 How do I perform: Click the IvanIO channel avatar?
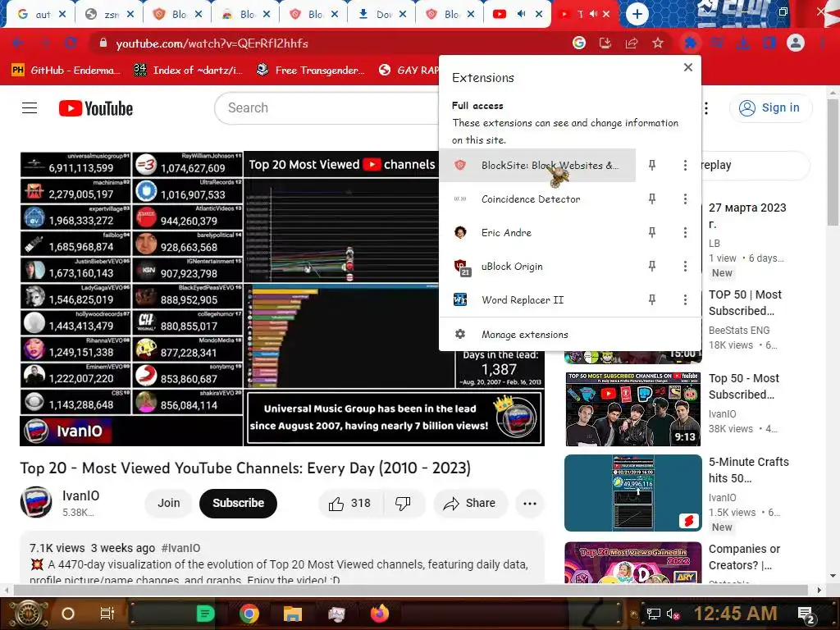[36, 502]
